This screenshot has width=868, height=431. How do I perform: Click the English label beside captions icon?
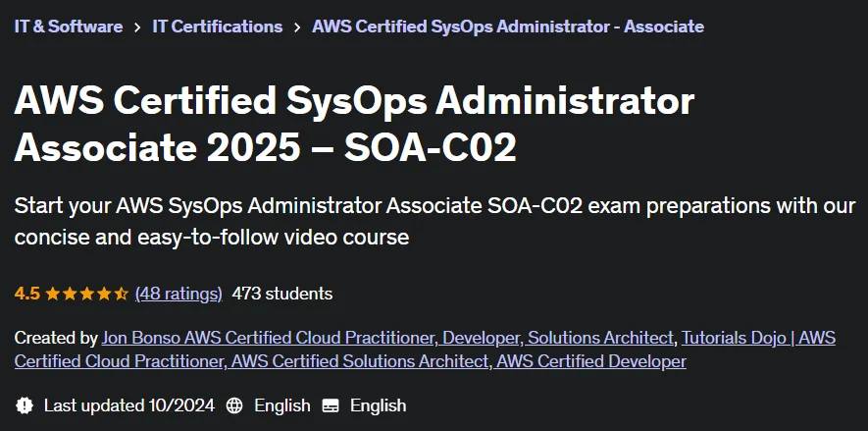click(x=378, y=405)
